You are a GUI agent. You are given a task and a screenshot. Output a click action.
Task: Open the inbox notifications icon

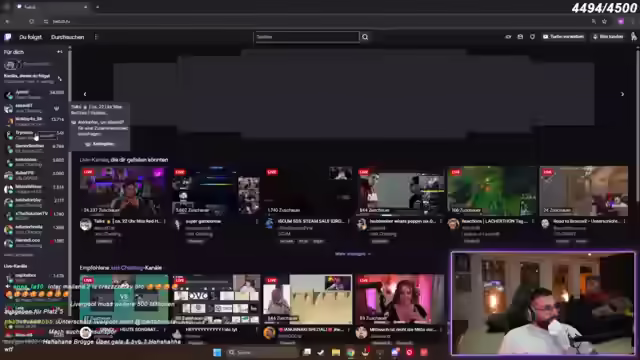(x=520, y=37)
